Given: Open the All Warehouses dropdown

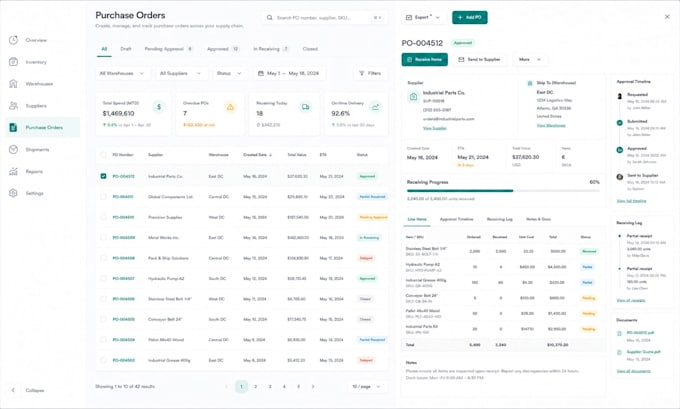Looking at the screenshot, I should (123, 73).
